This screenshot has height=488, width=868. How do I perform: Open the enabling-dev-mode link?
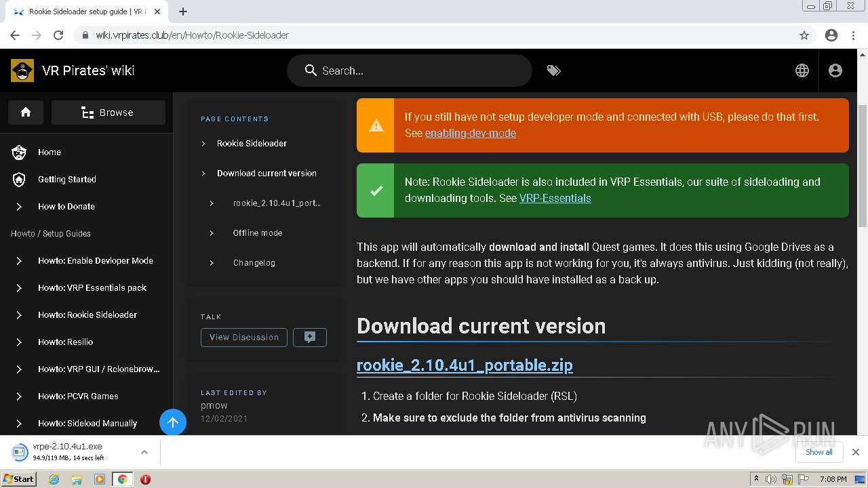471,134
